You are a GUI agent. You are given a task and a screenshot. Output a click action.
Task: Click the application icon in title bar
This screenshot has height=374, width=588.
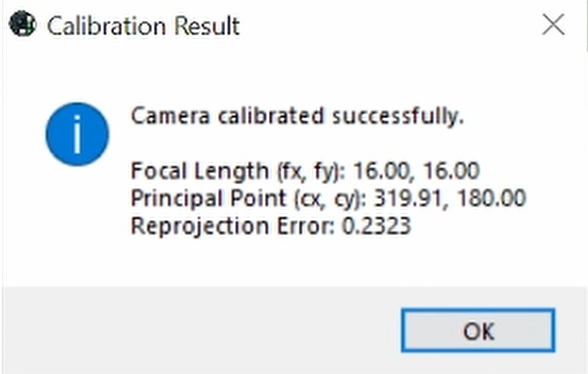pos(23,25)
